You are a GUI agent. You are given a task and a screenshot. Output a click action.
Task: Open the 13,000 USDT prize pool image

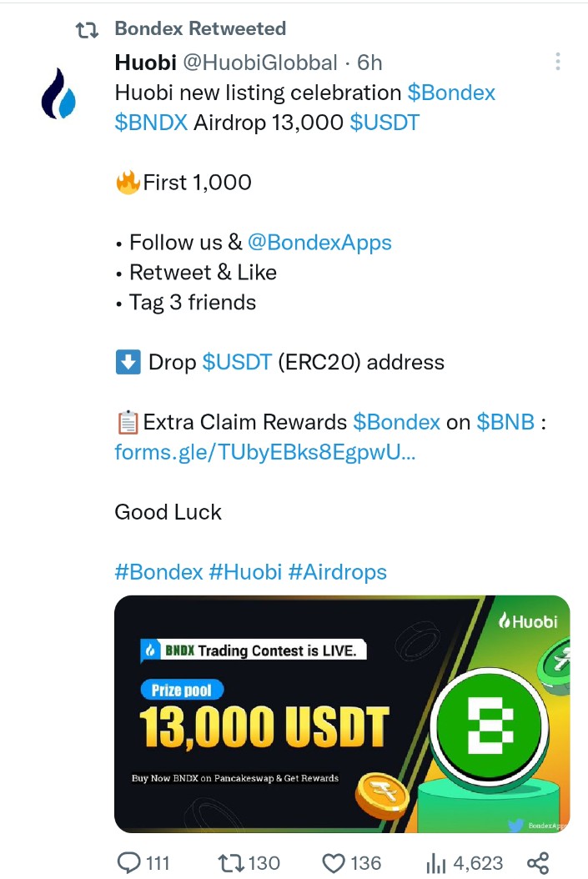pyautogui.click(x=342, y=714)
